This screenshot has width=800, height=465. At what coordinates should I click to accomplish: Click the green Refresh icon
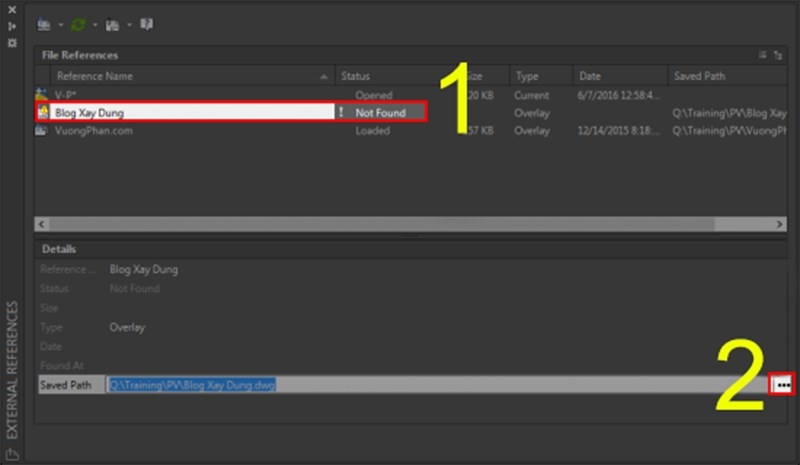(78, 25)
